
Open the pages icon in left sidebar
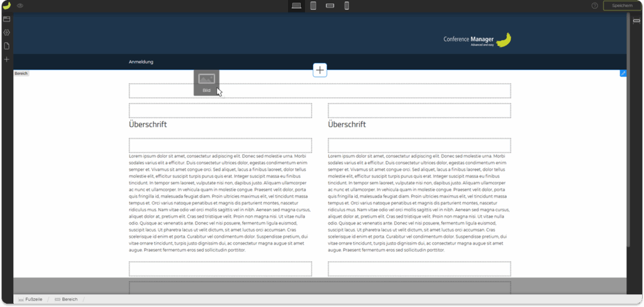click(x=6, y=46)
